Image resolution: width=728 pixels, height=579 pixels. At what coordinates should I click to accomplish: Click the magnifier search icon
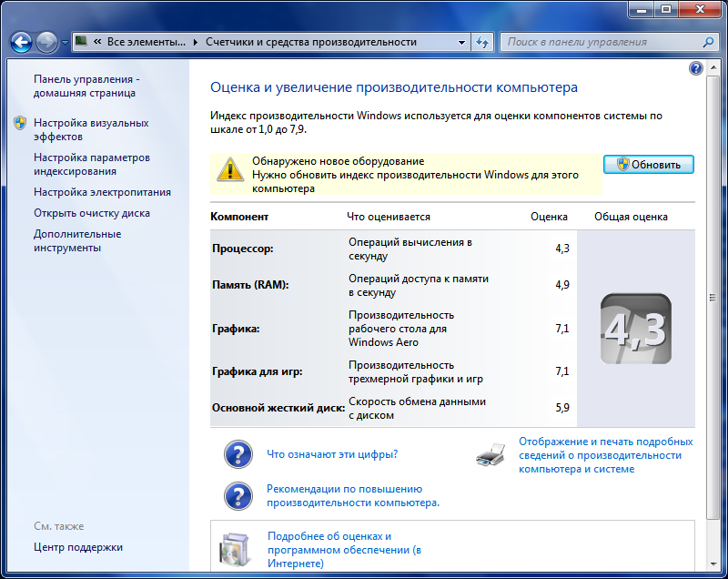(x=708, y=42)
